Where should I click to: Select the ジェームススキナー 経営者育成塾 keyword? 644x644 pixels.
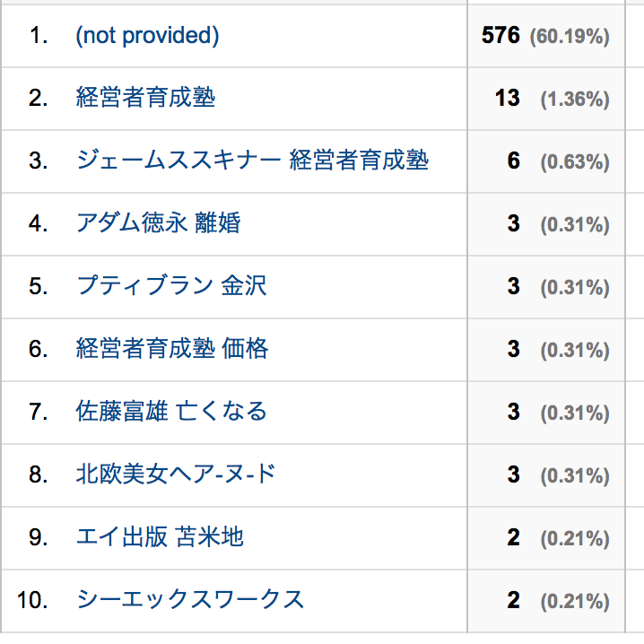point(252,161)
